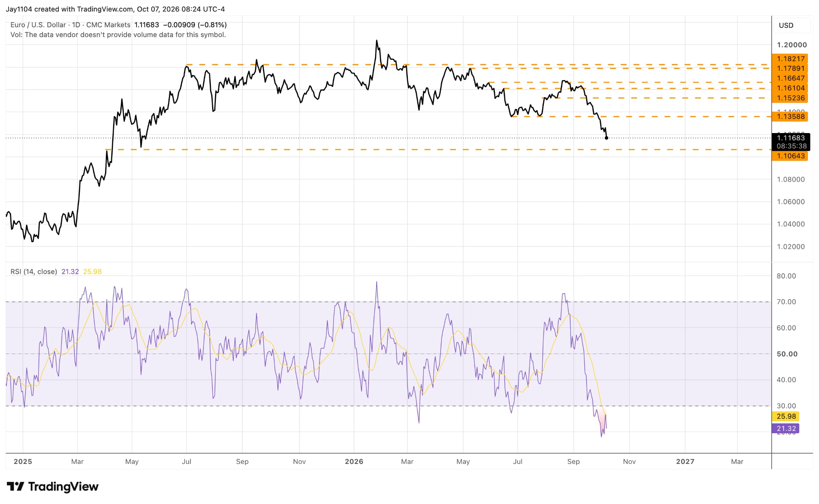Click the black 1.11683 current price tag
Screen dimensions: 819x504
point(791,138)
